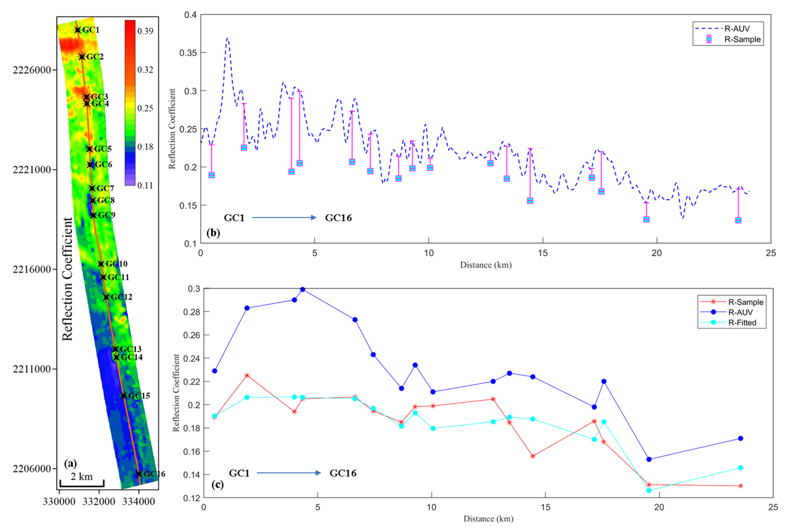Viewport: 786px width, 532px height.
Task: Click the GC10 sample marker
Action: pyautogui.click(x=101, y=264)
